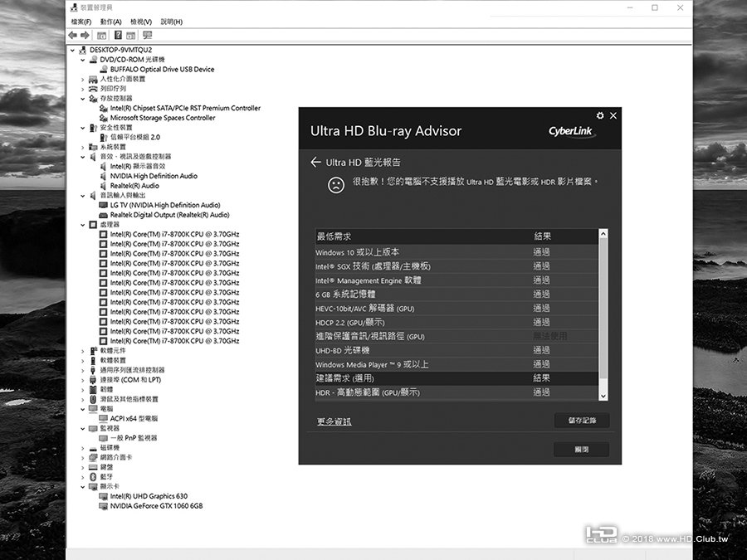Screen dimensions: 747x560
Task: Select Windows Media Player 9 或以上 row
Action: pyautogui.click(x=456, y=364)
